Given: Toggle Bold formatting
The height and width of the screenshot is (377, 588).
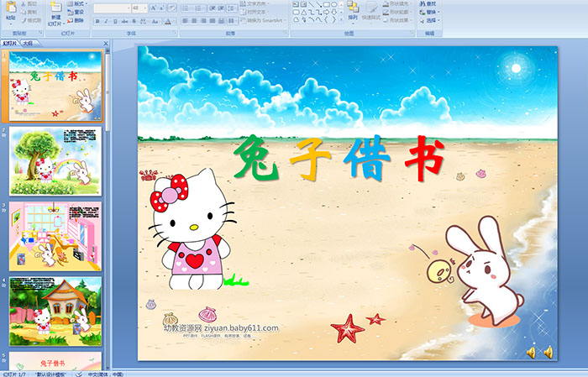Looking at the screenshot, I should [x=97, y=21].
